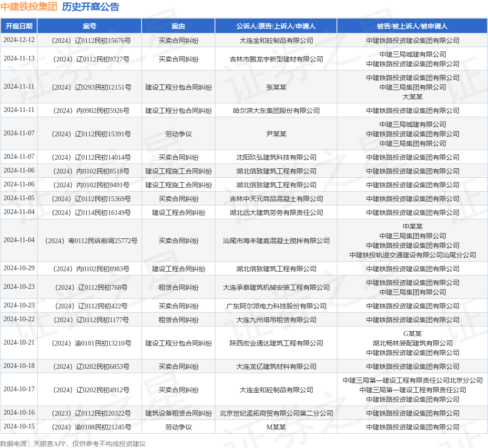Select case number (2024)辽0202民初6853号

coord(91,367)
